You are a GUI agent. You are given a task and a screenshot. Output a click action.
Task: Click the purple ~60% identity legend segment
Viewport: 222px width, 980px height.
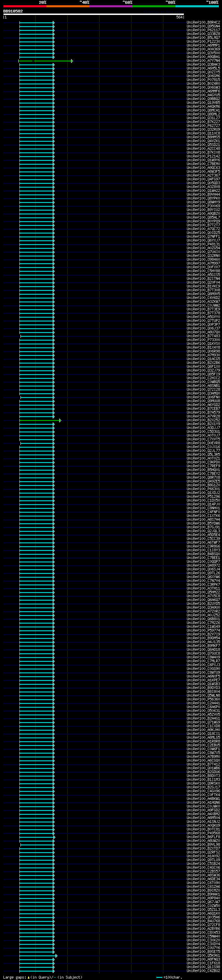111,6
